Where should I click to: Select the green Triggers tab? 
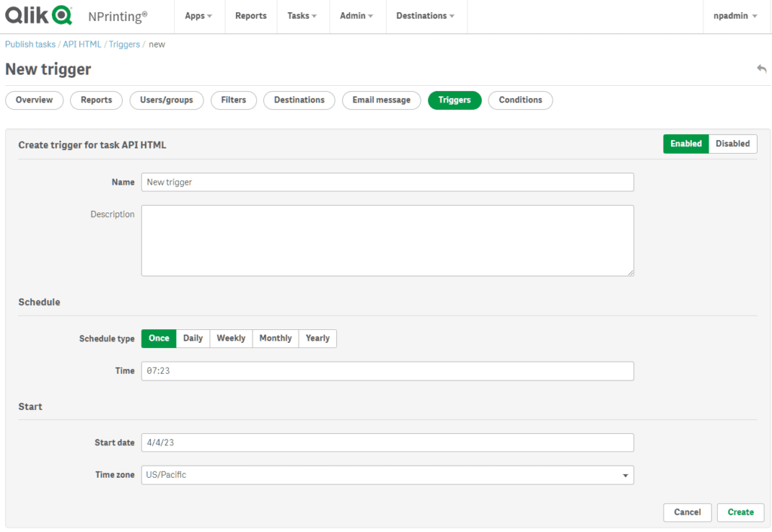(455, 100)
